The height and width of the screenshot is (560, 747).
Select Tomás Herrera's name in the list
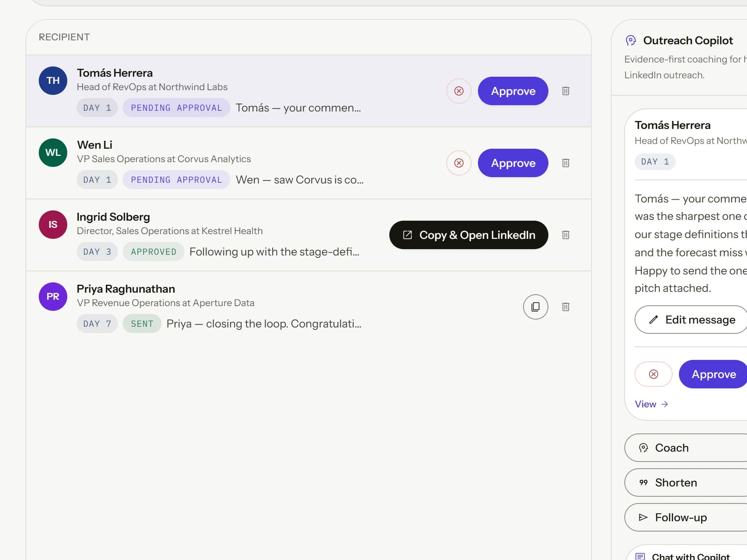pos(115,73)
